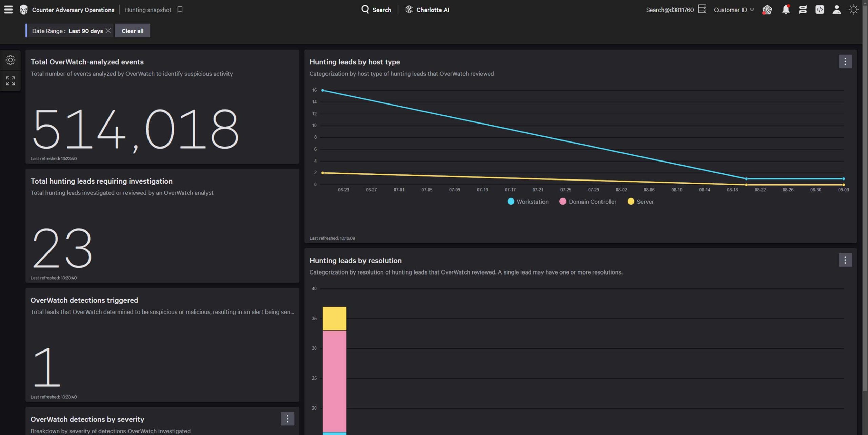
Task: Click the first Server data point at 2
Action: [x=322, y=173]
